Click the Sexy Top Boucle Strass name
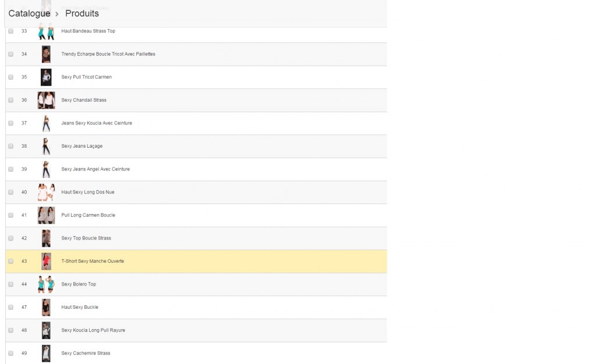The height and width of the screenshot is (364, 596). point(86,238)
